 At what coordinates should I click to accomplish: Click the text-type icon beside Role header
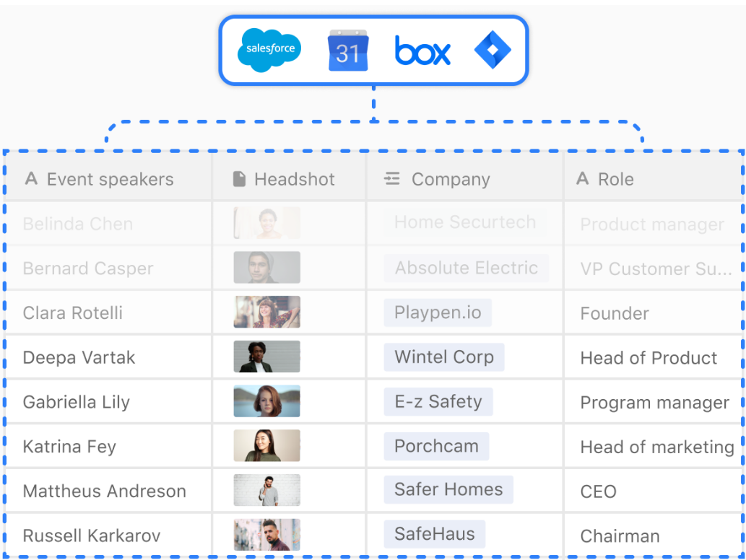[583, 179]
